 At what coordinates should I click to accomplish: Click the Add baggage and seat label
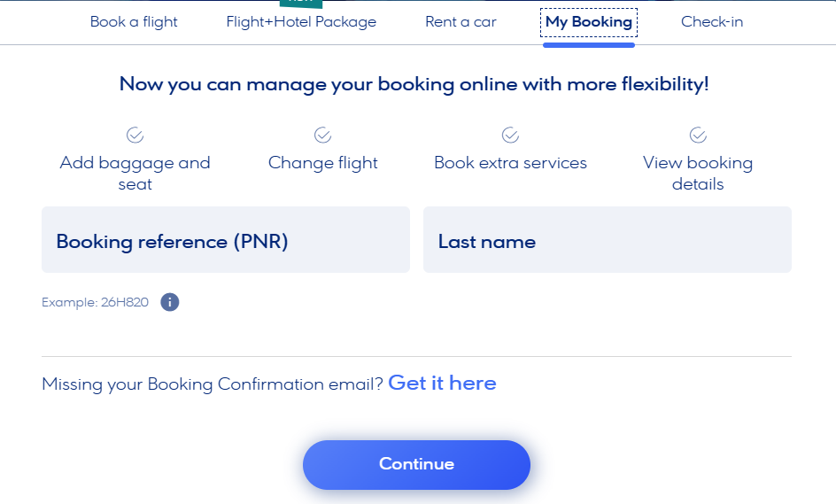(135, 174)
